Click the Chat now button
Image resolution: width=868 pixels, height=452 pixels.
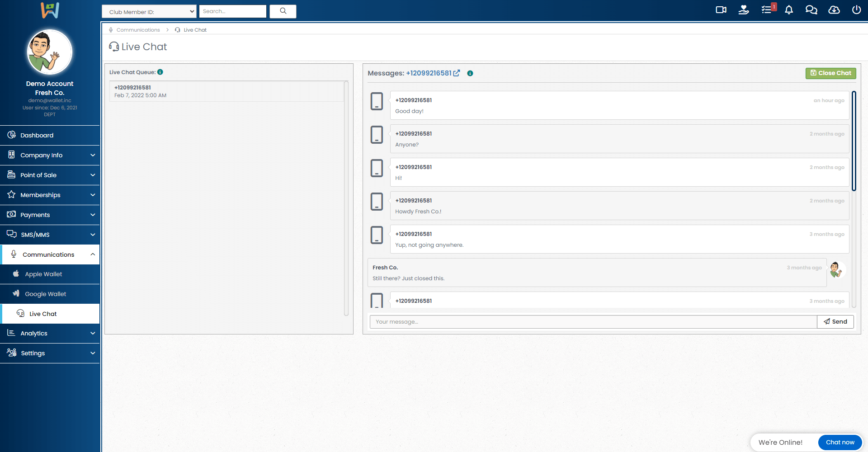click(840, 443)
